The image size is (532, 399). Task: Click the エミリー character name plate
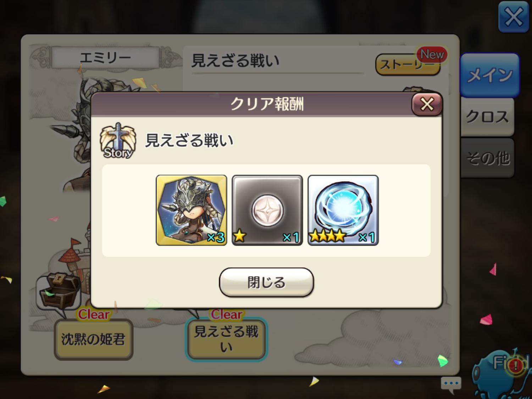tap(105, 57)
